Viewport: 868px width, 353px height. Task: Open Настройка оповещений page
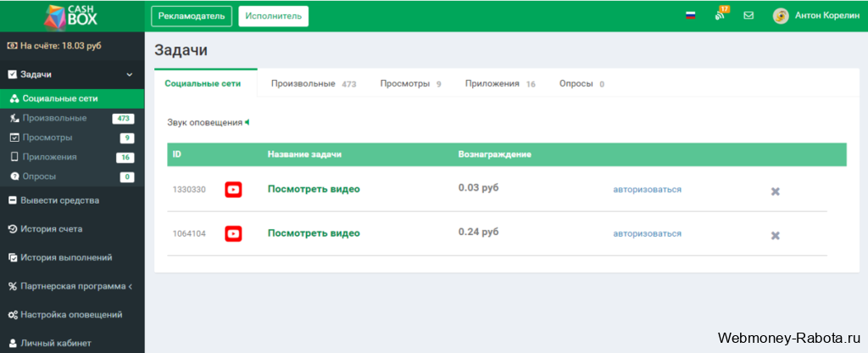coord(72,315)
